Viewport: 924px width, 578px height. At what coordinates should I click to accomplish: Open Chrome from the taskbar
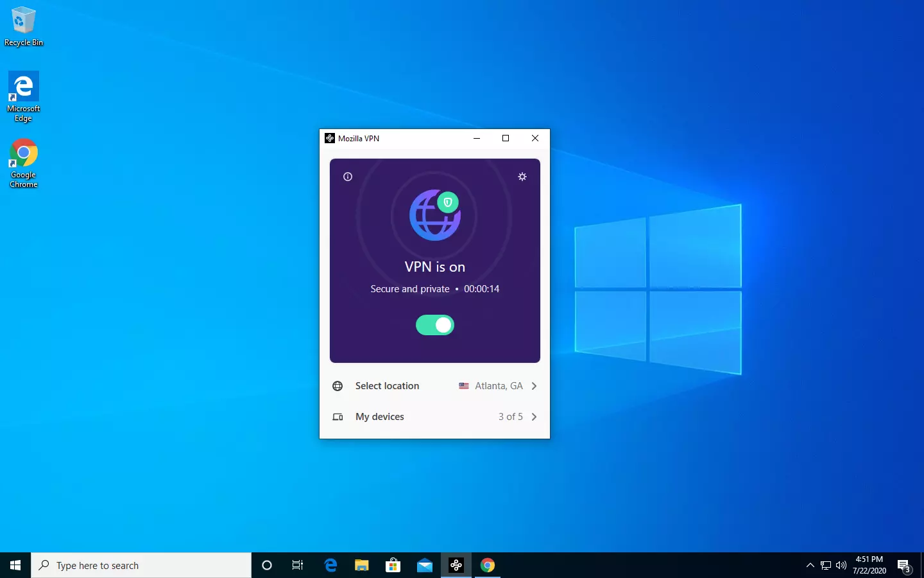488,565
